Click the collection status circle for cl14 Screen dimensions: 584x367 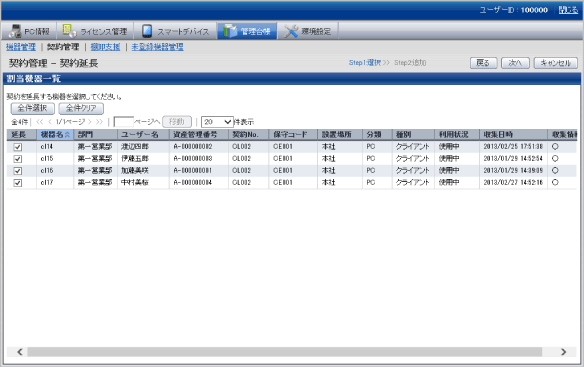[x=555, y=146]
